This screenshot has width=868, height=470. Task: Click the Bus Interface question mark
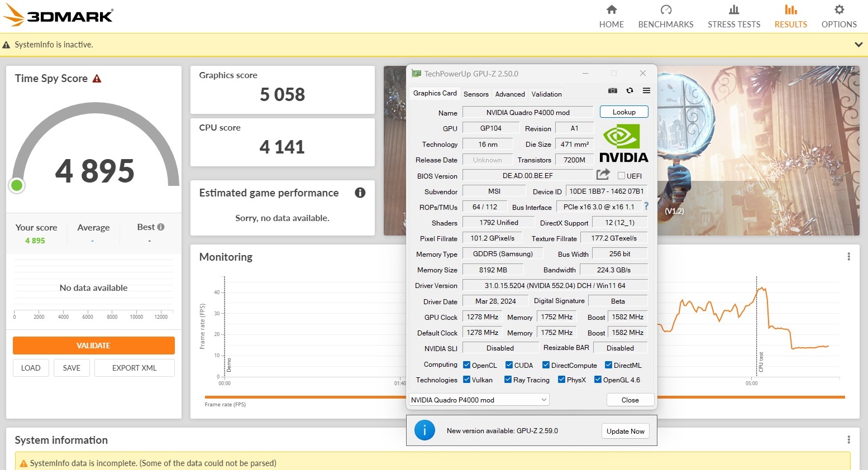pyautogui.click(x=646, y=206)
